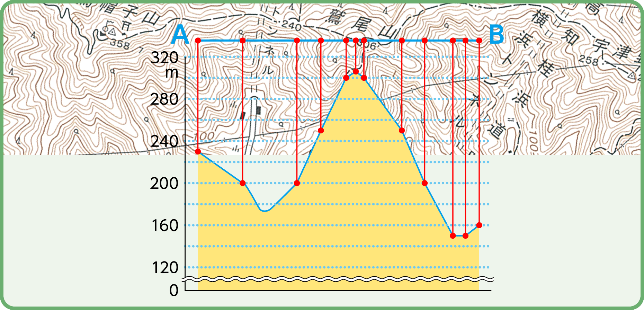
Task: Click the 358 elevation number on the map
Action: pos(120,44)
